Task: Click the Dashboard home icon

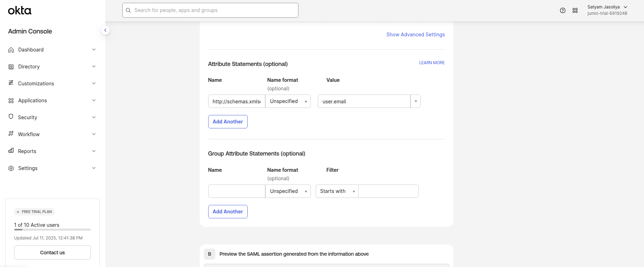Action: pos(11,50)
